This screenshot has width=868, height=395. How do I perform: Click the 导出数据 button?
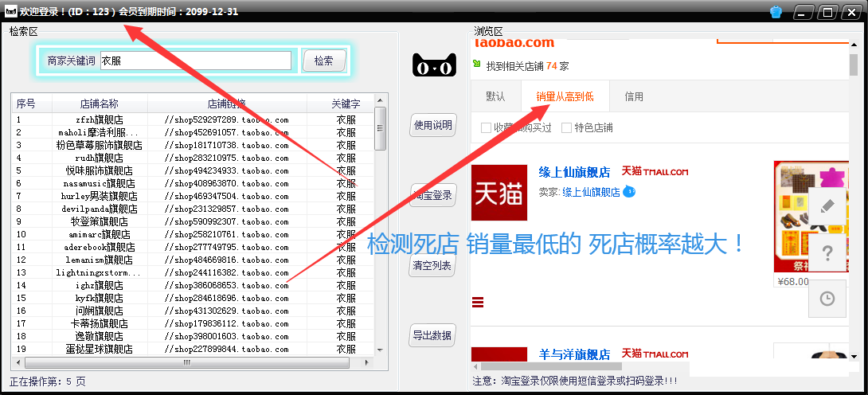click(x=432, y=335)
